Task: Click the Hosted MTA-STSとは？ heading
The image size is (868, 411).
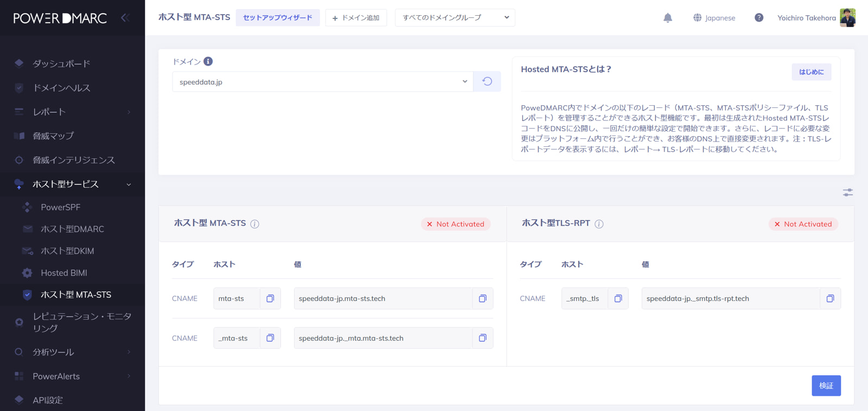Action: click(x=566, y=69)
